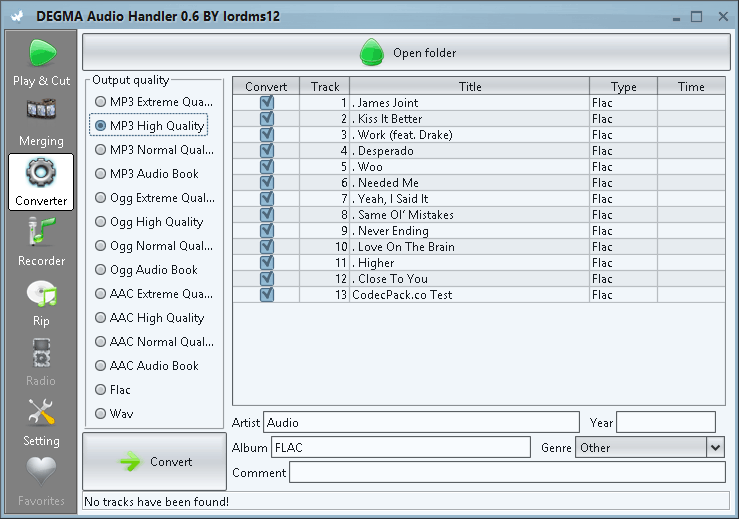Screen dimensions: 739x519
Task: Select MP3 Audio Book output
Action: tap(147, 174)
